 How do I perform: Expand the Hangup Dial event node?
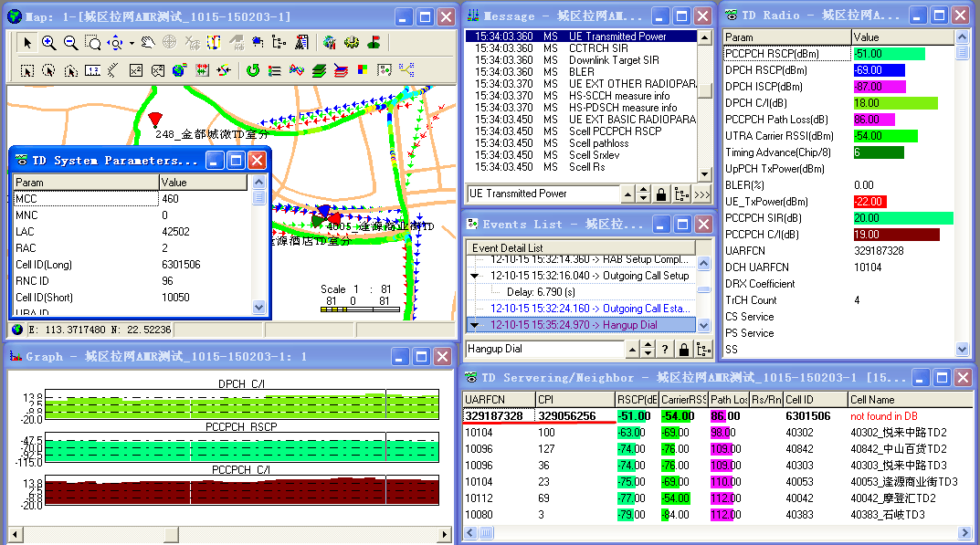pos(475,325)
